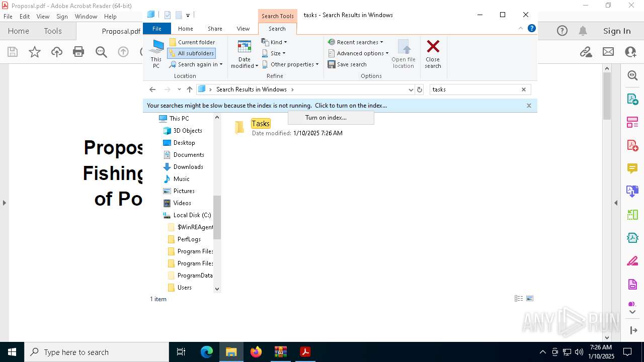Click taskbar search box
This screenshot has height=362, width=644.
[97, 352]
